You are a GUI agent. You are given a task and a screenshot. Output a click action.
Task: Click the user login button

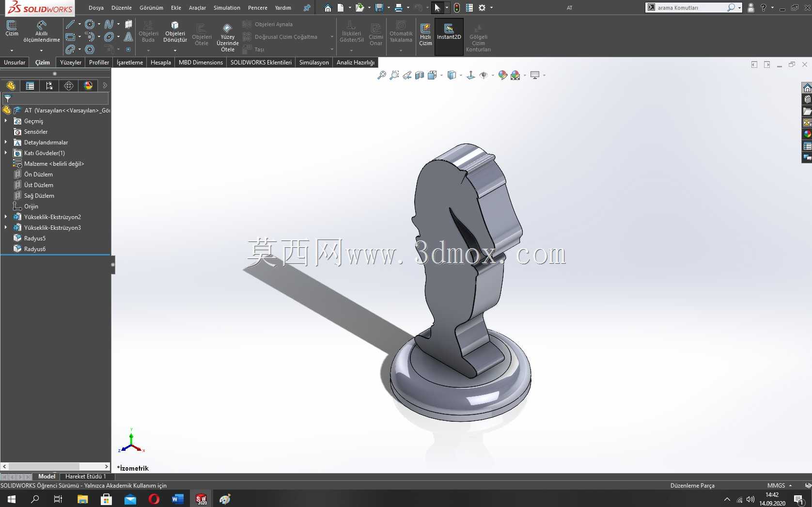[751, 8]
